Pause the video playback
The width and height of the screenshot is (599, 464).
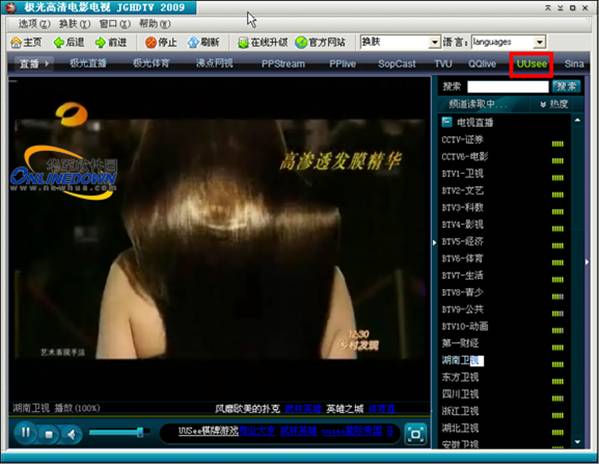click(x=26, y=433)
